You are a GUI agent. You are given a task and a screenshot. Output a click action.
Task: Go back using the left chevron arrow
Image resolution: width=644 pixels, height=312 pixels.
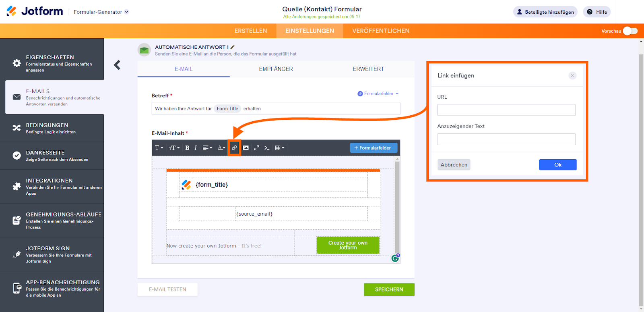point(117,65)
